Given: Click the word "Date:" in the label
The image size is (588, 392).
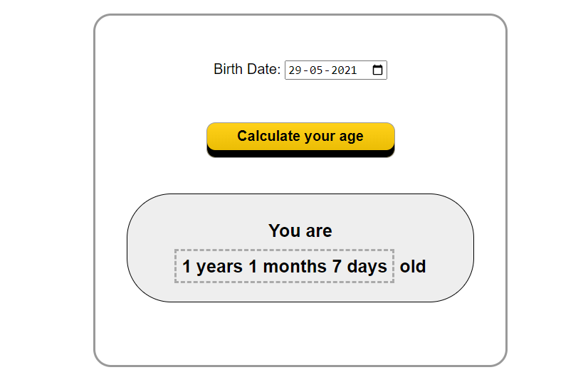Looking at the screenshot, I should (x=263, y=70).
